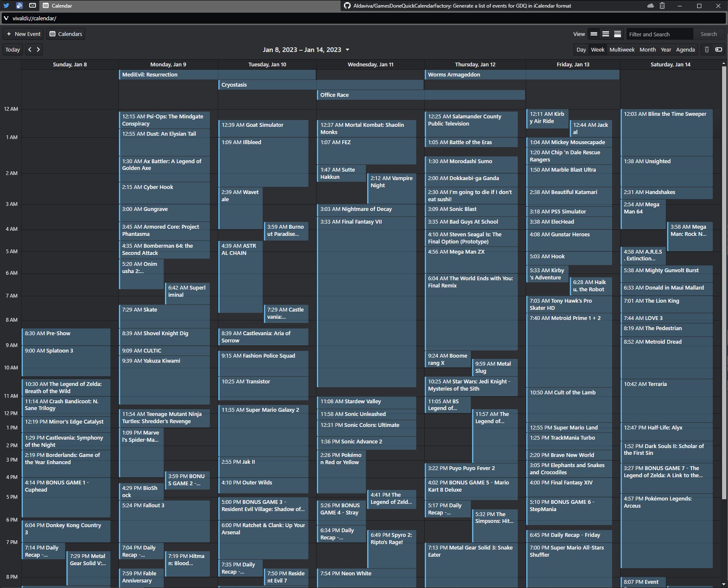This screenshot has width=728, height=588.
Task: Open the 12:39 AM Goat Simulator event
Action: point(264,128)
